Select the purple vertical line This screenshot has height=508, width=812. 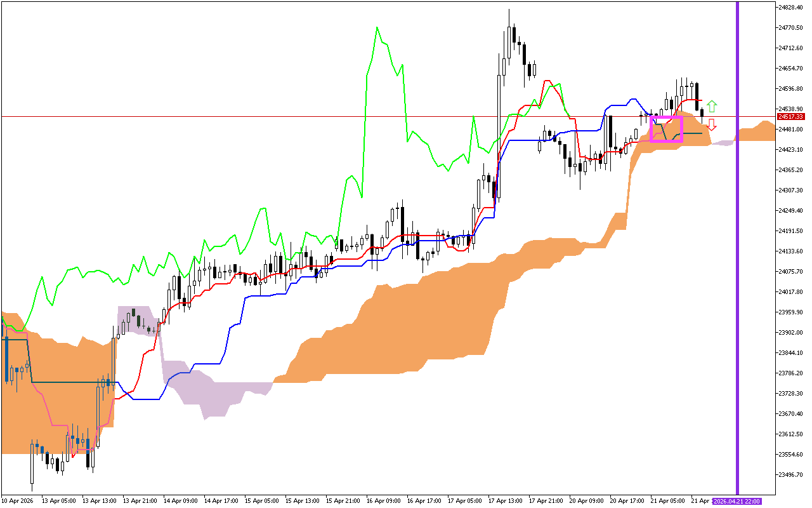[x=737, y=254]
